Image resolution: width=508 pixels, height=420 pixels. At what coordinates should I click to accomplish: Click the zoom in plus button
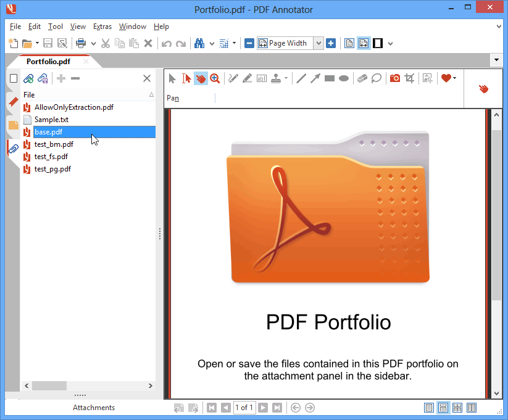[x=331, y=43]
